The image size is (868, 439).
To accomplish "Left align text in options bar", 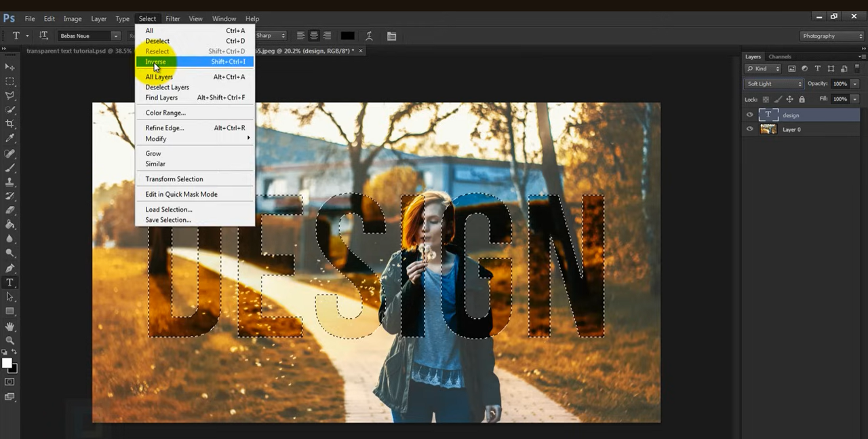I will click(x=301, y=36).
